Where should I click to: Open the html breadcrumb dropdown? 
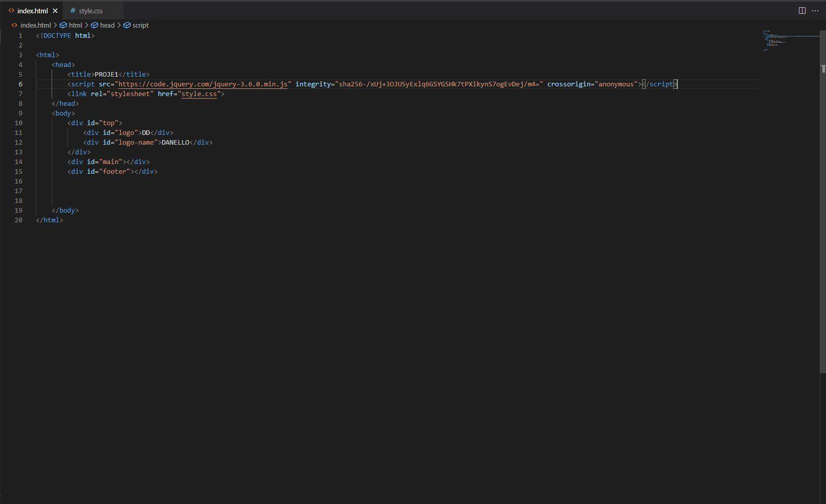[x=75, y=25]
